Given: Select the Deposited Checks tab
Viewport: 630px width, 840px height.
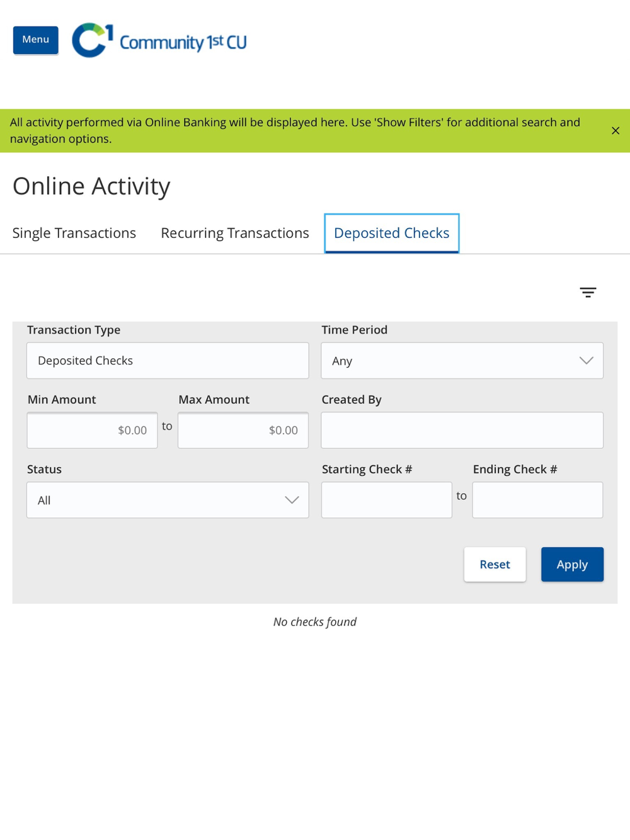Looking at the screenshot, I should pos(392,233).
